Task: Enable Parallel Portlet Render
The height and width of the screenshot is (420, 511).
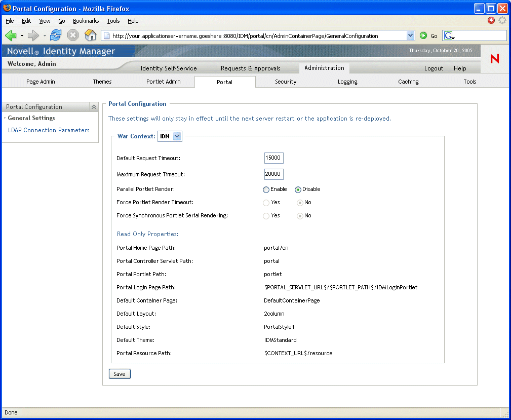Action: [266, 189]
